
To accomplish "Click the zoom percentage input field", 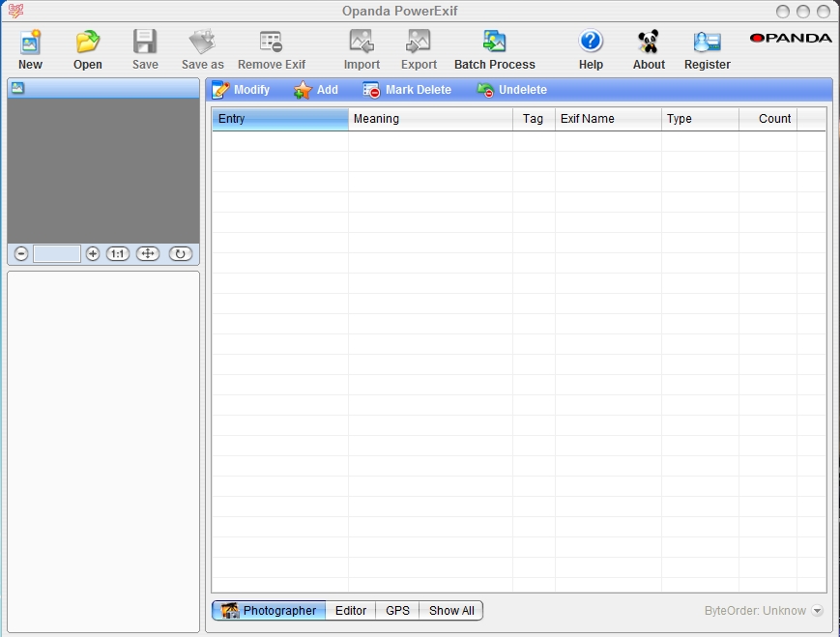I will 57,254.
